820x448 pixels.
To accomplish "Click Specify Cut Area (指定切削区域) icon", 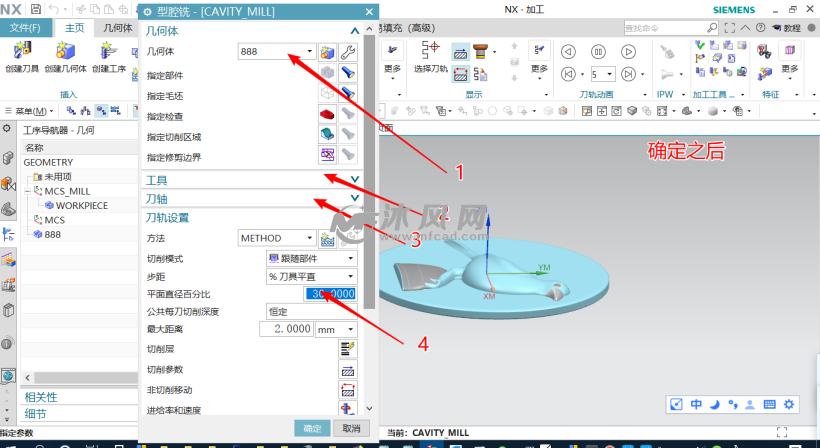I will pyautogui.click(x=327, y=134).
